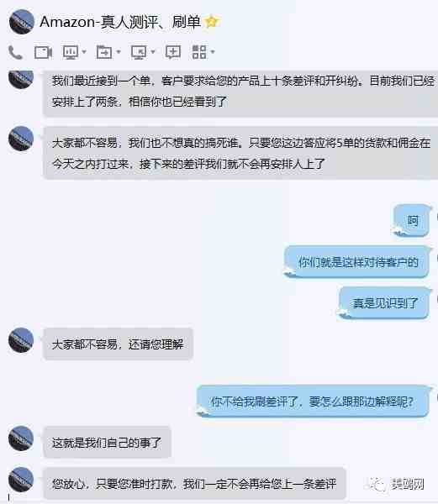Click the send file folder icon
438x504 pixels.
(104, 52)
